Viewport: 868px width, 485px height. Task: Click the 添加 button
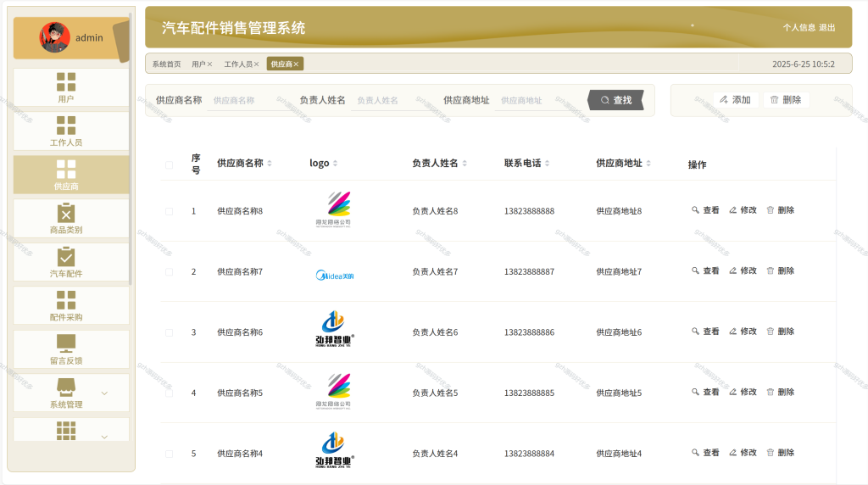pos(735,100)
